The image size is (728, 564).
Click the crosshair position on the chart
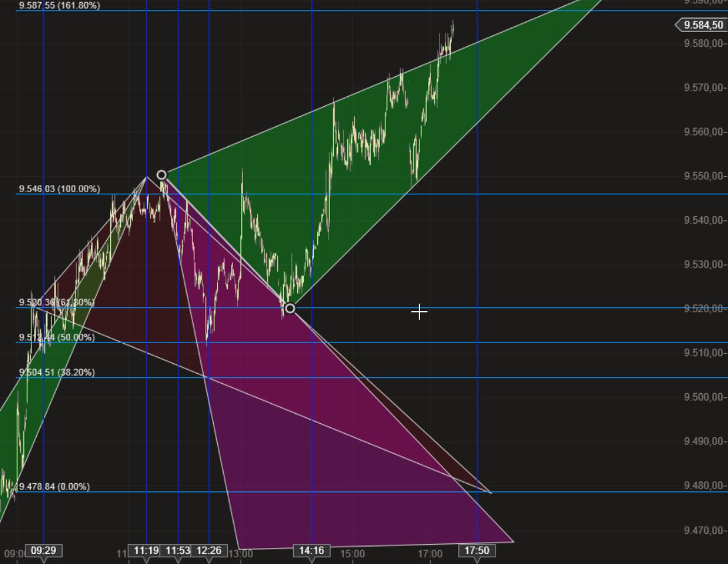(419, 312)
